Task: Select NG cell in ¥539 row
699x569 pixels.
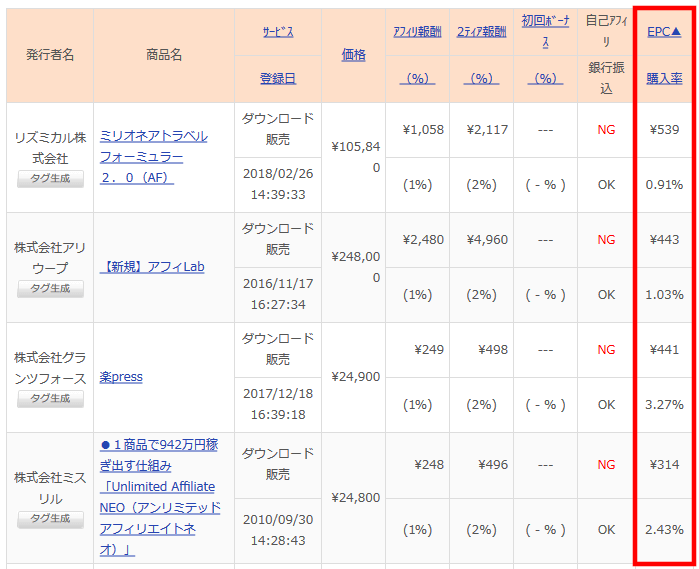Action: click(x=606, y=130)
